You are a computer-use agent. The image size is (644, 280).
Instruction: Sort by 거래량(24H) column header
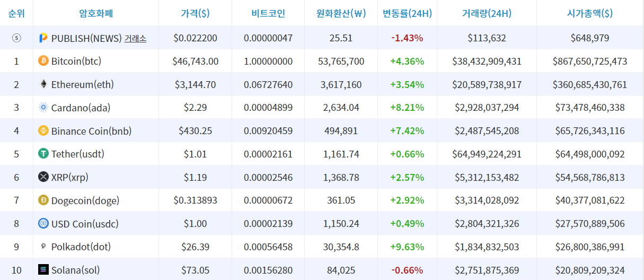pyautogui.click(x=487, y=13)
